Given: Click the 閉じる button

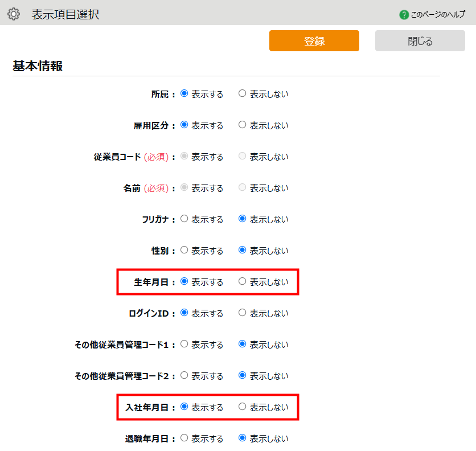Looking at the screenshot, I should coord(420,40).
